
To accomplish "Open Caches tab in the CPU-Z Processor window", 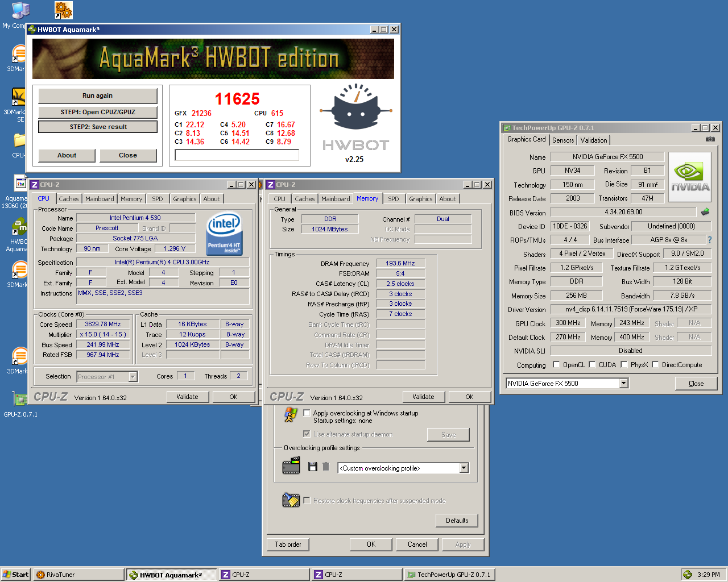I will (69, 199).
